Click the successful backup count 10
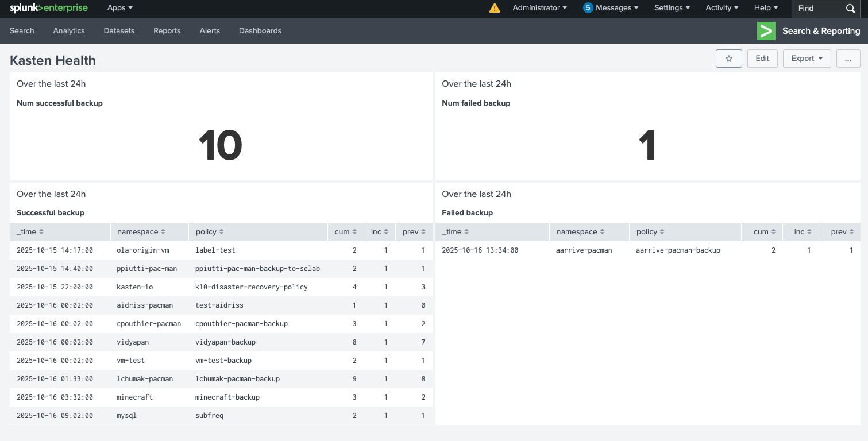Screen dimensions: 868x441 (221, 145)
